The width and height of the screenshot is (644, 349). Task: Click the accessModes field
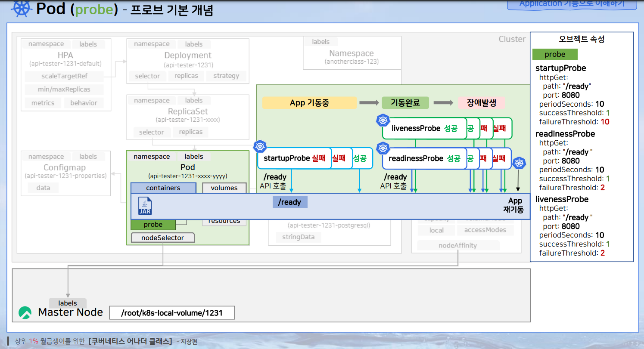(x=485, y=230)
